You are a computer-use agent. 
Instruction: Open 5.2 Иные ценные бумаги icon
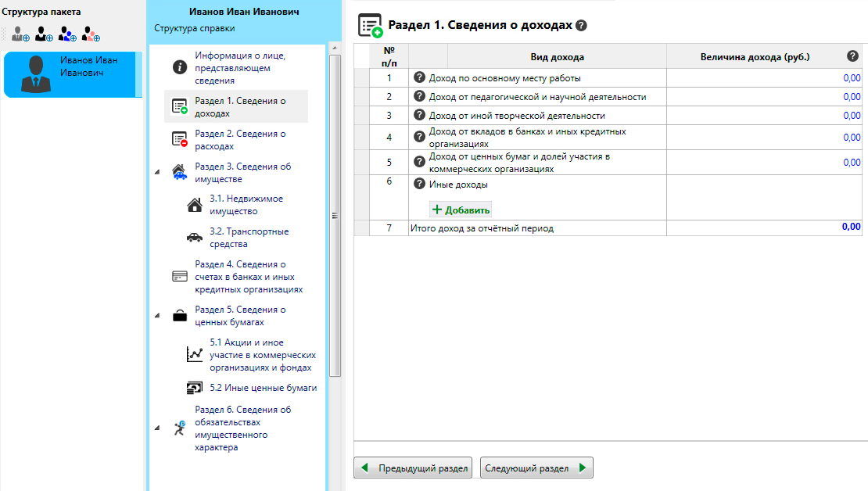[194, 388]
